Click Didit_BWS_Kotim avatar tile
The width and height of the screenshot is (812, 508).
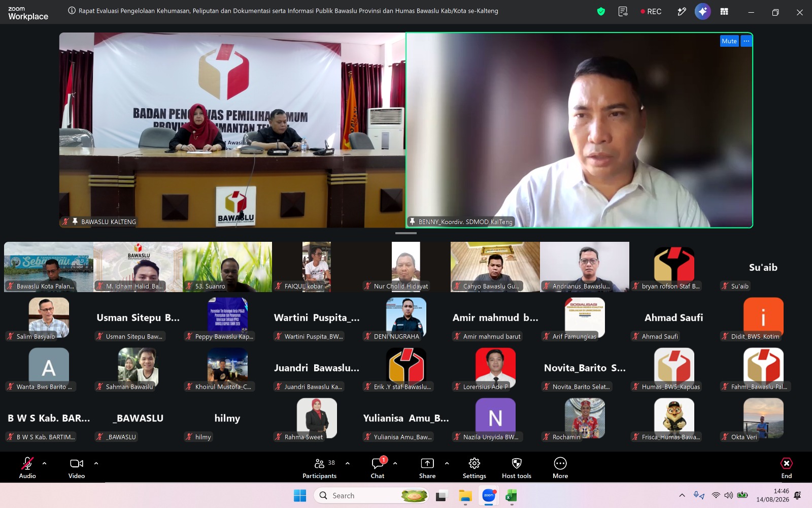763,317
